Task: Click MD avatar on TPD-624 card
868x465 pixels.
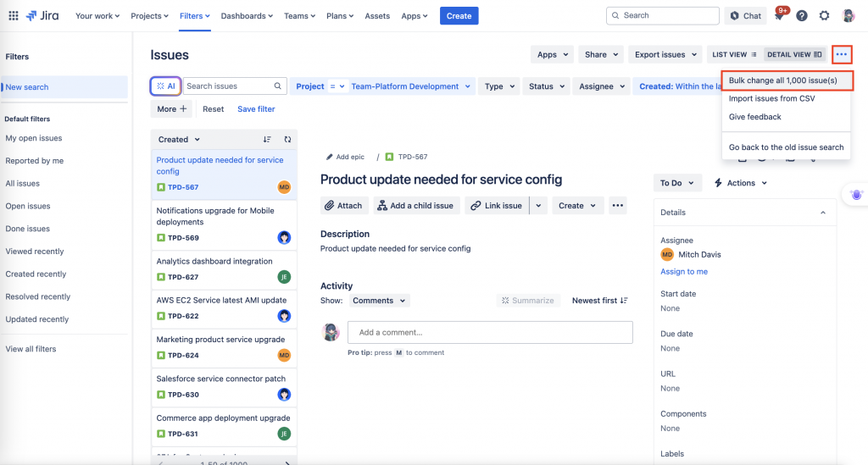Action: [284, 355]
